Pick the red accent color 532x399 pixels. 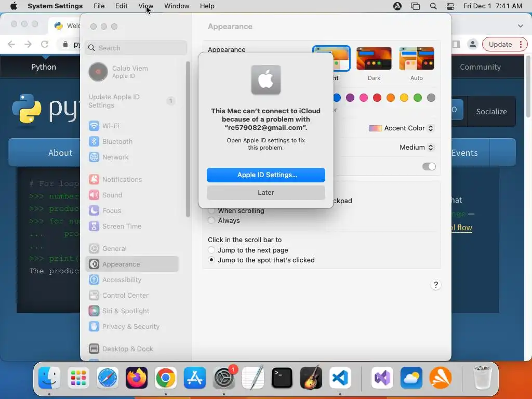(377, 98)
